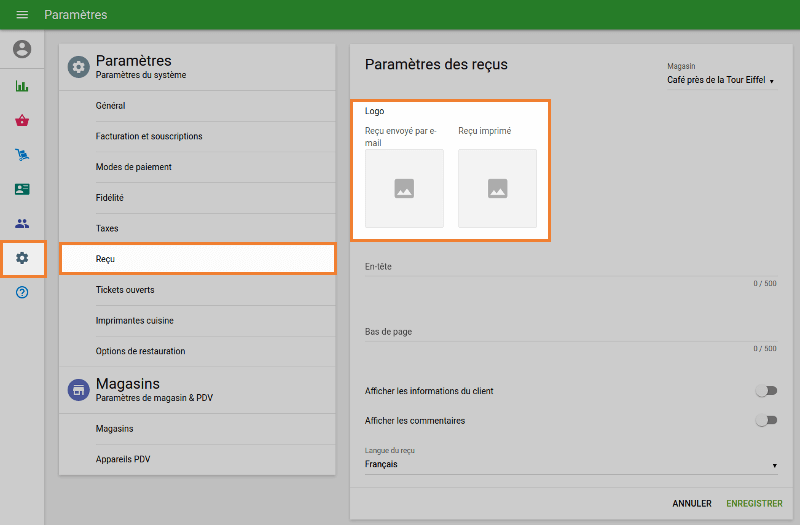Click the ANNULER button
This screenshot has height=525, width=800.
click(692, 504)
